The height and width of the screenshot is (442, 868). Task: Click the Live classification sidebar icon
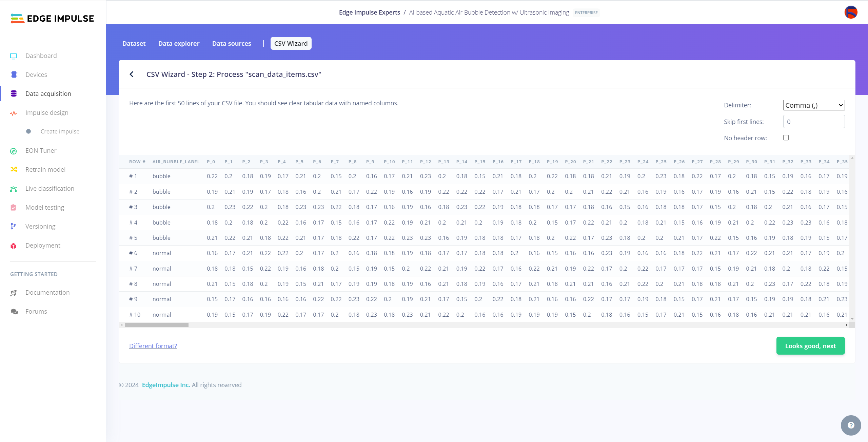(14, 188)
